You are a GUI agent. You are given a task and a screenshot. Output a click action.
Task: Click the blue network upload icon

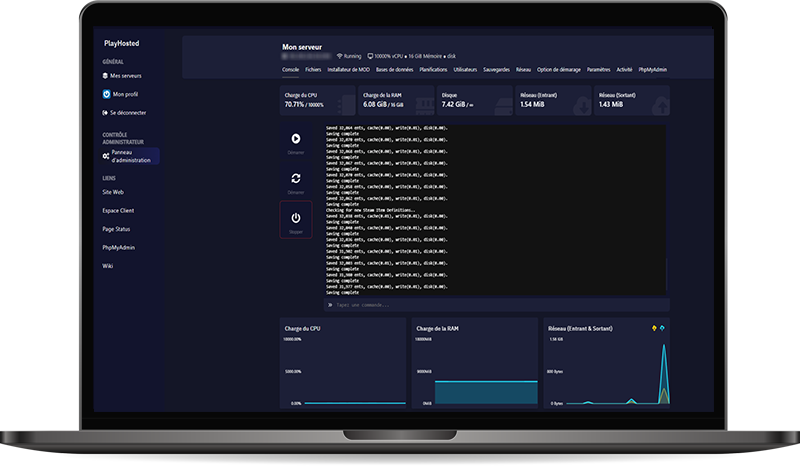click(662, 328)
